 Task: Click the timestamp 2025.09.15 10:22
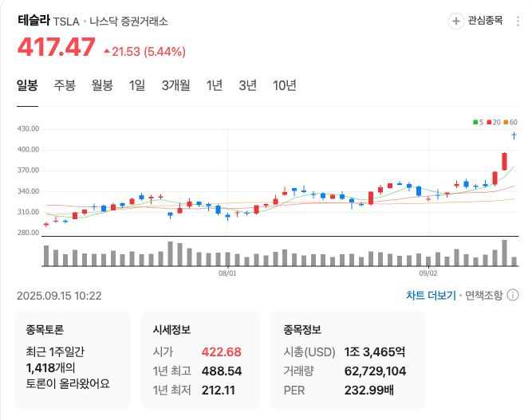(59, 296)
